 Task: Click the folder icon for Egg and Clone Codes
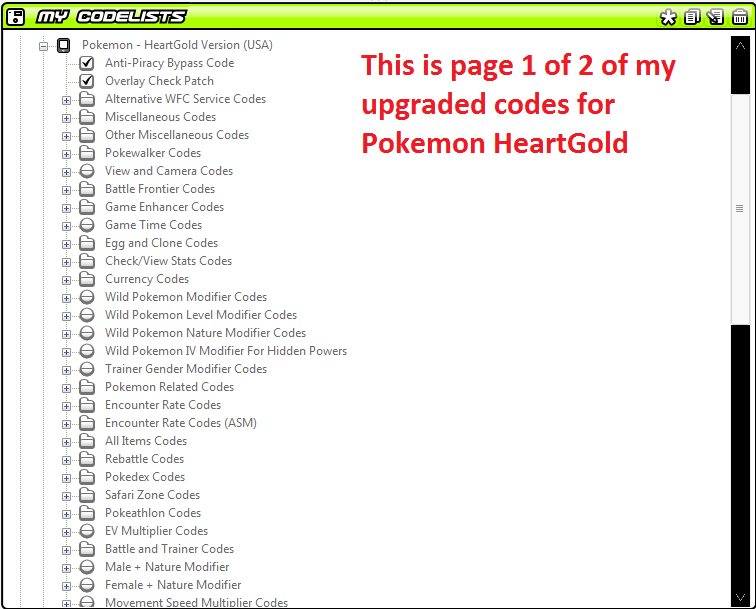point(87,243)
